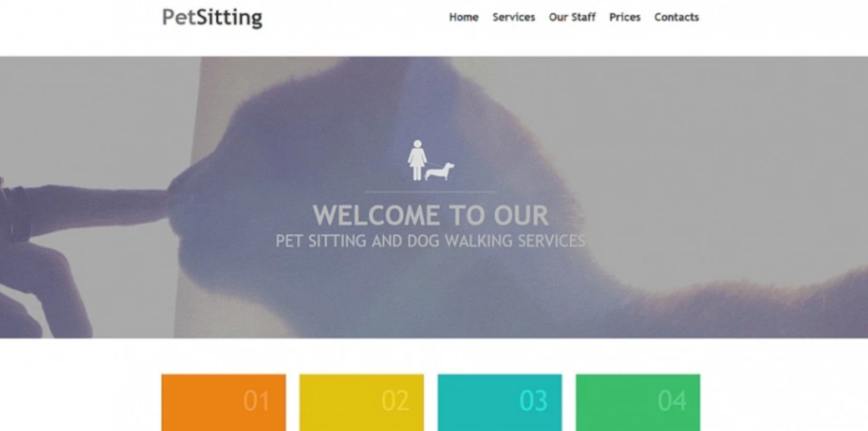Click the number 02 label
The height and width of the screenshot is (431, 868).
(x=396, y=401)
